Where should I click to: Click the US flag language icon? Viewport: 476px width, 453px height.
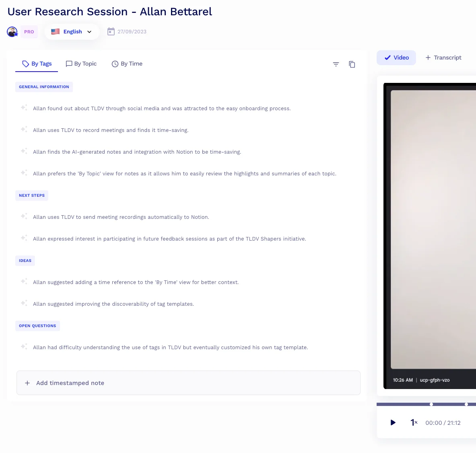[55, 31]
